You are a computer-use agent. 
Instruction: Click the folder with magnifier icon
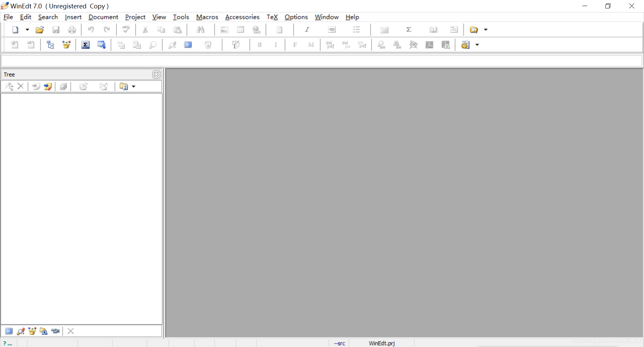474,30
